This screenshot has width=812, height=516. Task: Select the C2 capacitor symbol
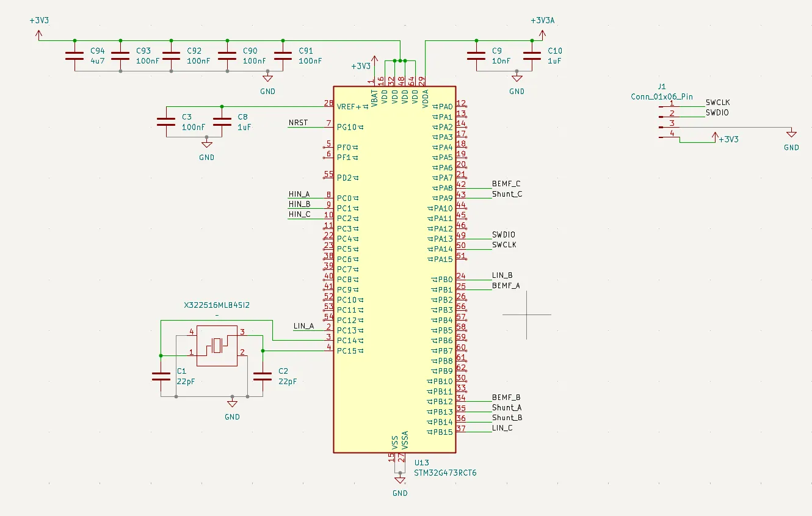pos(263,376)
